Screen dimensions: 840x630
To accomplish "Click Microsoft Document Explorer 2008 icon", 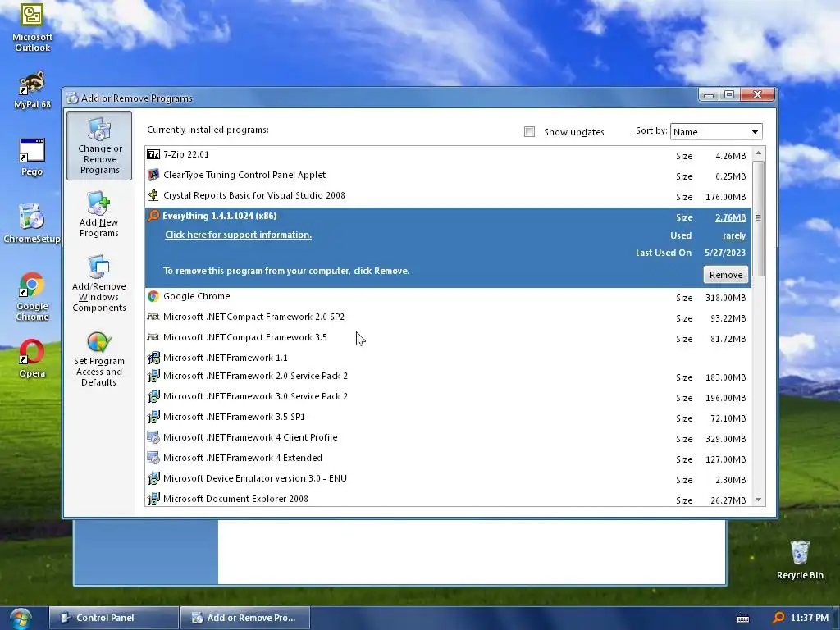I will pos(153,499).
